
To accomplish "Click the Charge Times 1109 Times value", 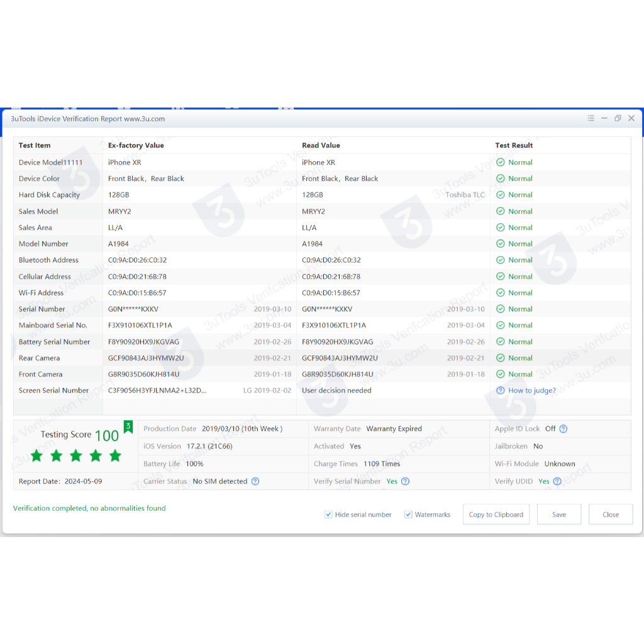I will coord(382,464).
